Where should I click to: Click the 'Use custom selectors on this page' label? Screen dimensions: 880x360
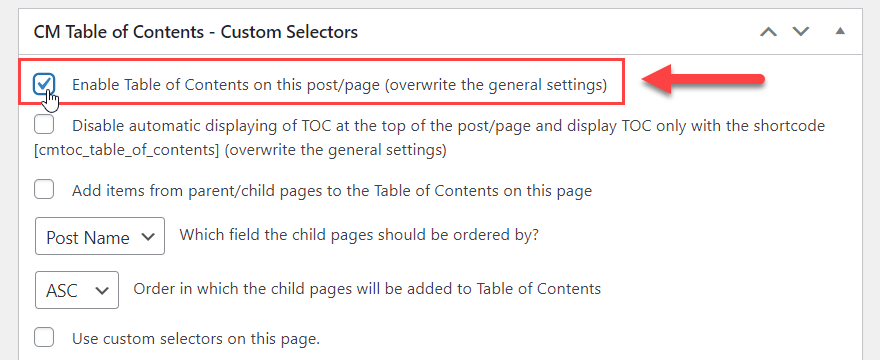(196, 339)
